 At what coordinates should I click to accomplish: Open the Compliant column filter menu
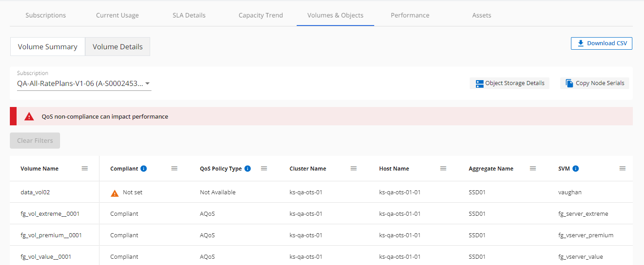pos(174,168)
